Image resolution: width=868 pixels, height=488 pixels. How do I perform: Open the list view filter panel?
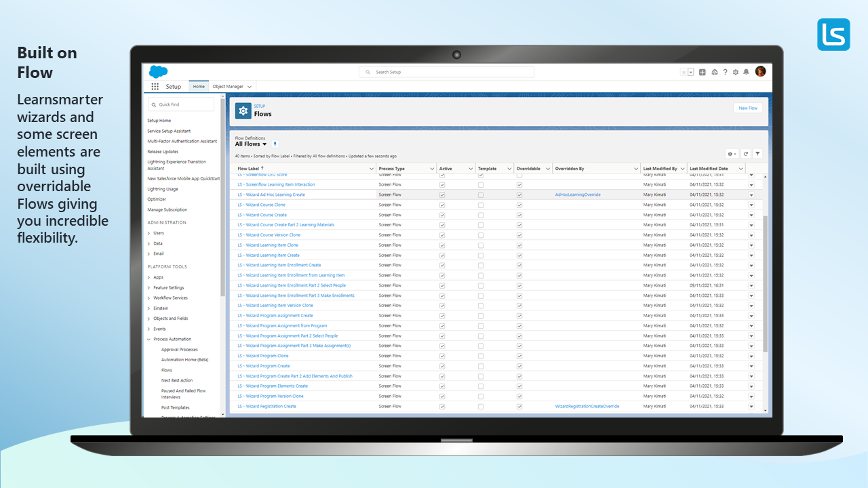[x=757, y=154]
